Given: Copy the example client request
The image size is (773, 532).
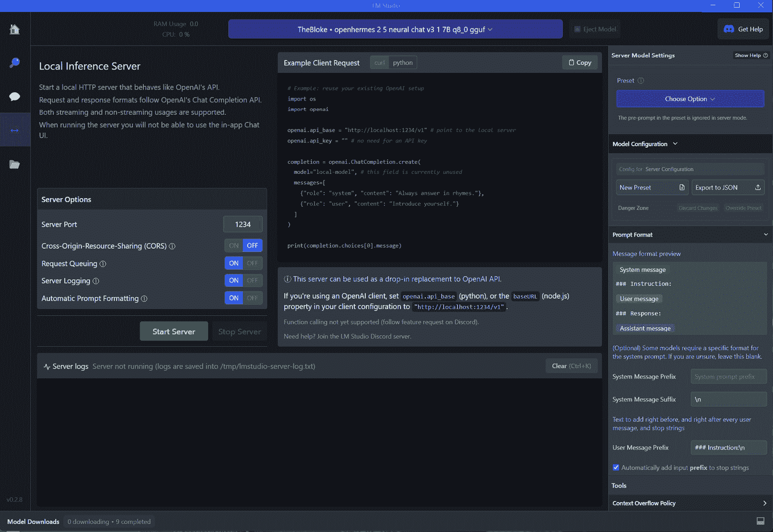Looking at the screenshot, I should pos(580,62).
